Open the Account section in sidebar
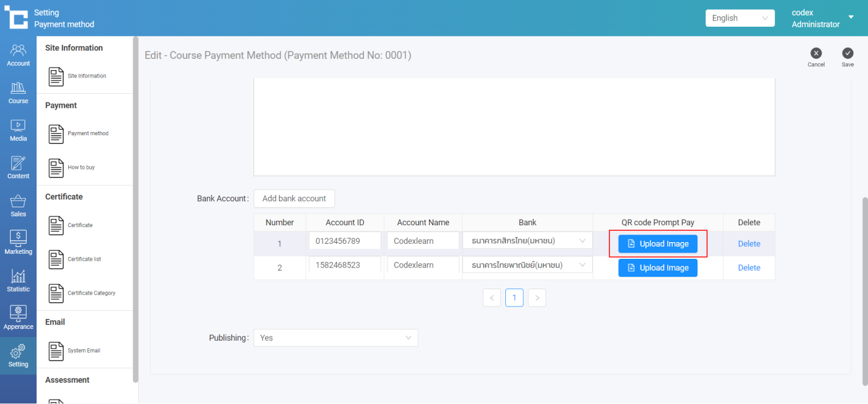Image resolution: width=868 pixels, height=404 pixels. [18, 55]
